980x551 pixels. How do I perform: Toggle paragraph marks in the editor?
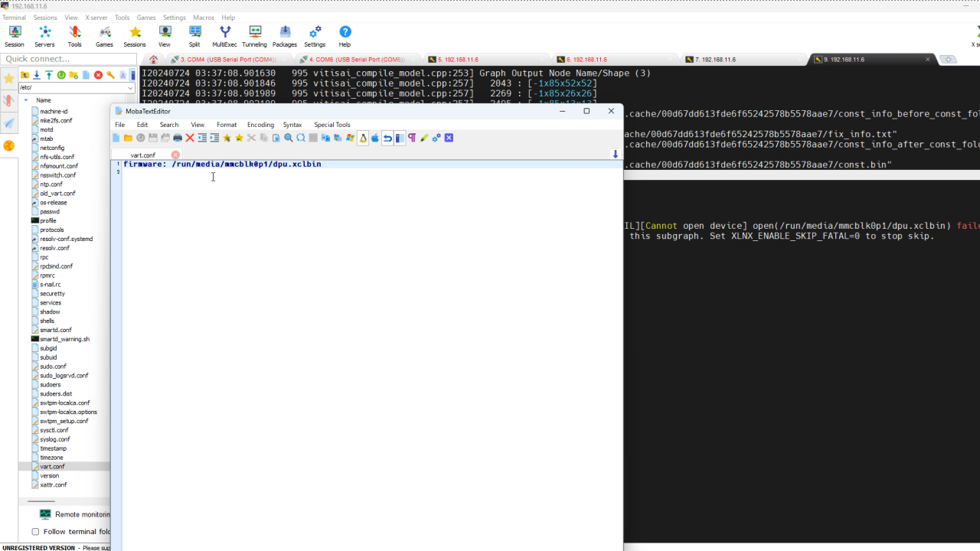coord(411,138)
